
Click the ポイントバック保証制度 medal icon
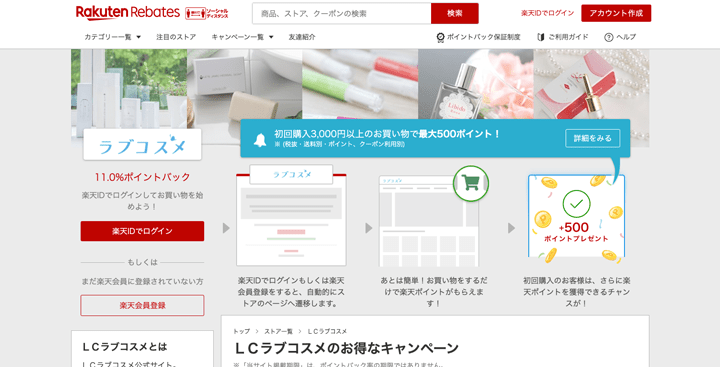click(x=440, y=37)
